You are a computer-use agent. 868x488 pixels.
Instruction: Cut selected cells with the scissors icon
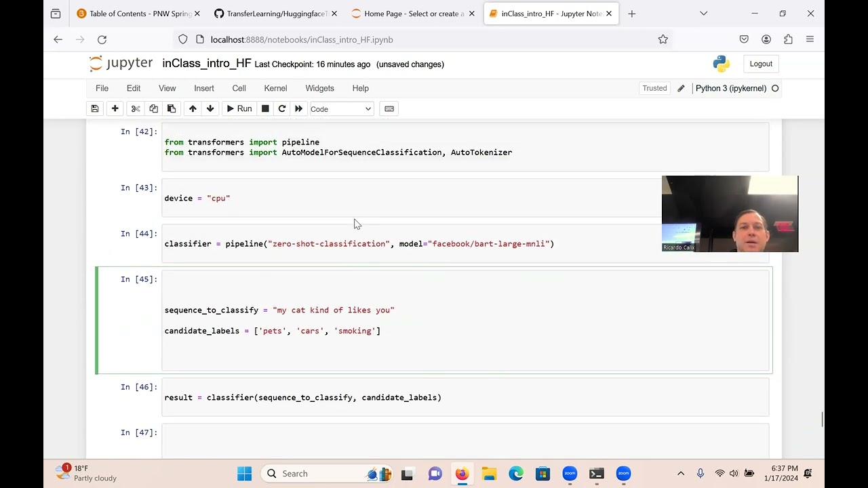pos(136,108)
